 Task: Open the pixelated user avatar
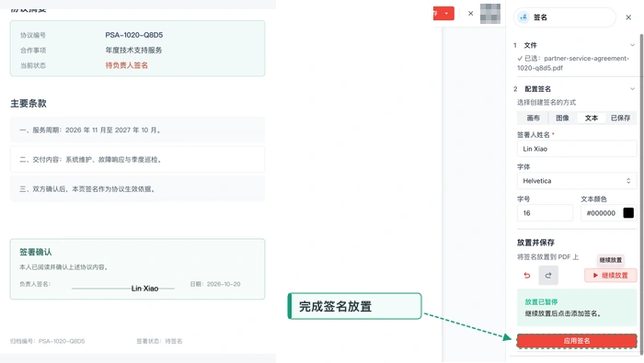tap(490, 14)
